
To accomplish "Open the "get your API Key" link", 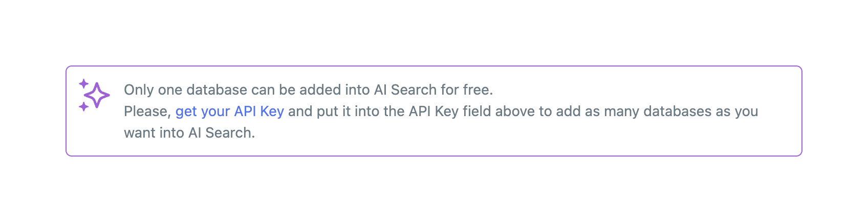I will pyautogui.click(x=229, y=112).
